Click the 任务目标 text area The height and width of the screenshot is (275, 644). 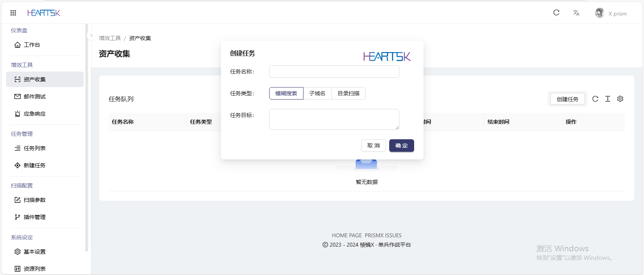click(x=334, y=119)
